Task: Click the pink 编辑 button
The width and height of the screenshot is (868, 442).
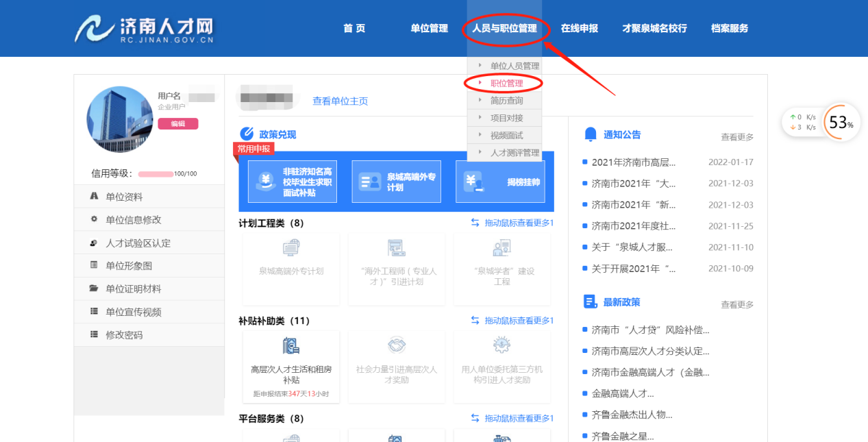Action: 178,124
